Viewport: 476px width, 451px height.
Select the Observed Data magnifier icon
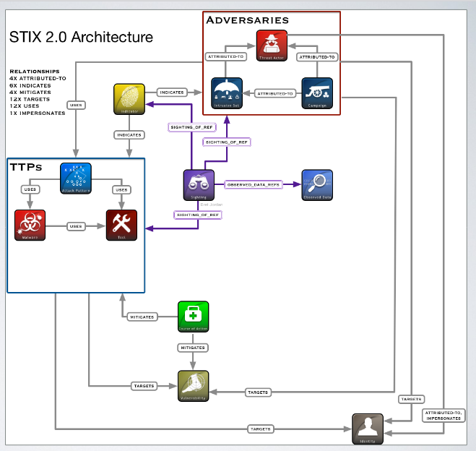(x=317, y=185)
